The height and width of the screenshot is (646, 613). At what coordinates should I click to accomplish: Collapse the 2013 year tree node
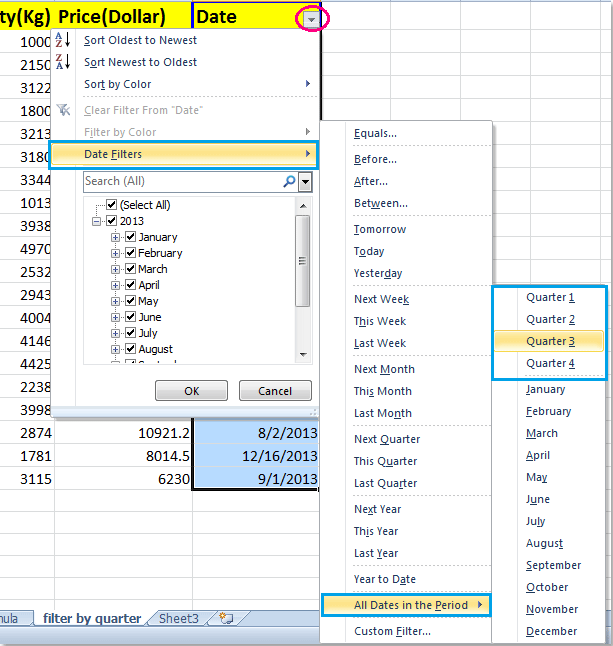pos(97,221)
